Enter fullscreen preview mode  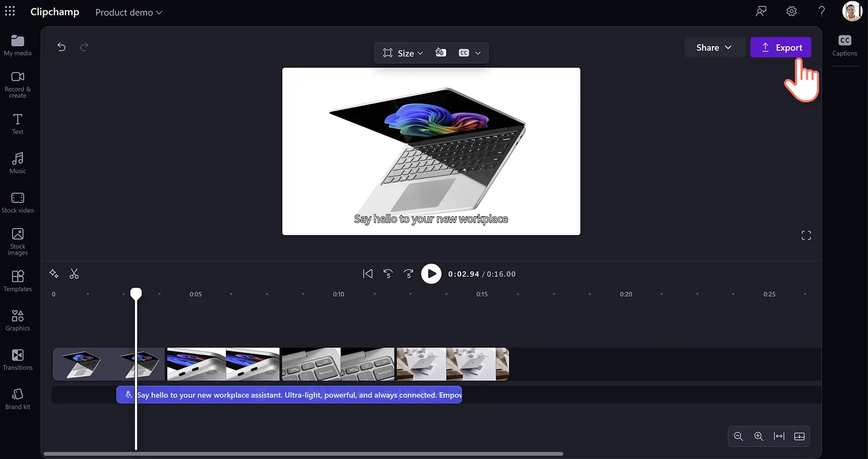point(806,235)
